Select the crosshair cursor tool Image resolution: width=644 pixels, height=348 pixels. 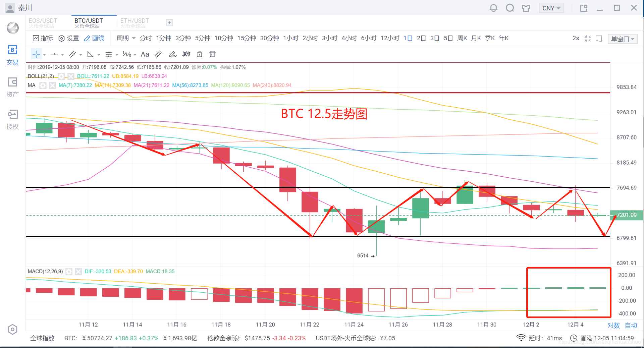click(x=36, y=54)
